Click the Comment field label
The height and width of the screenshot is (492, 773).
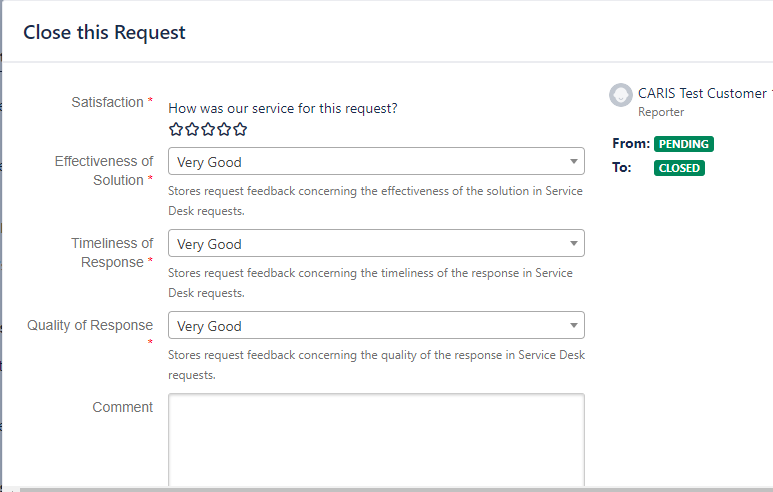point(122,407)
